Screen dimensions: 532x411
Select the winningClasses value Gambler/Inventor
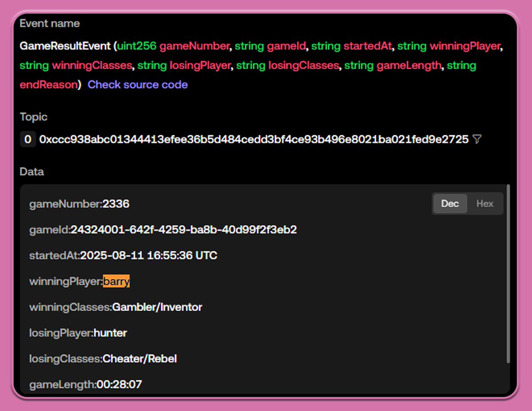pos(157,307)
